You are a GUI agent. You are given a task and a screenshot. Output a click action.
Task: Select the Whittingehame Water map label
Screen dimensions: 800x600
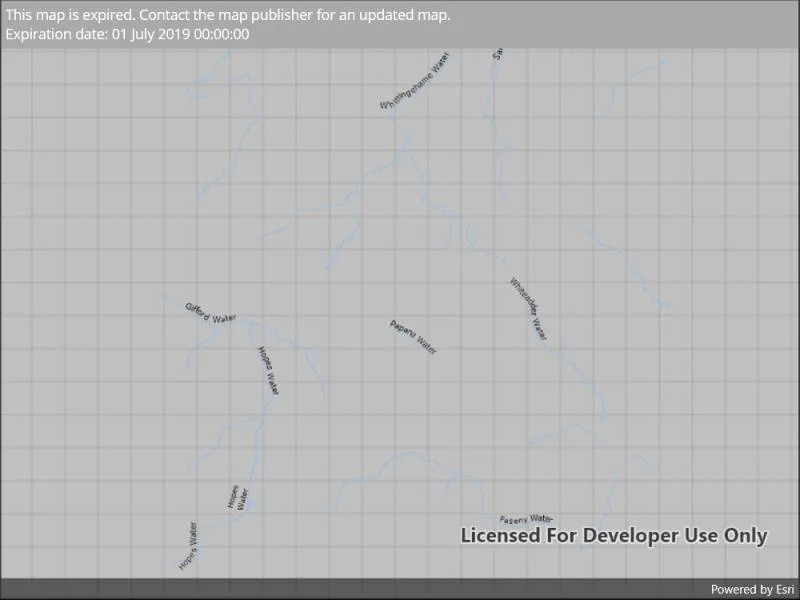tap(414, 81)
